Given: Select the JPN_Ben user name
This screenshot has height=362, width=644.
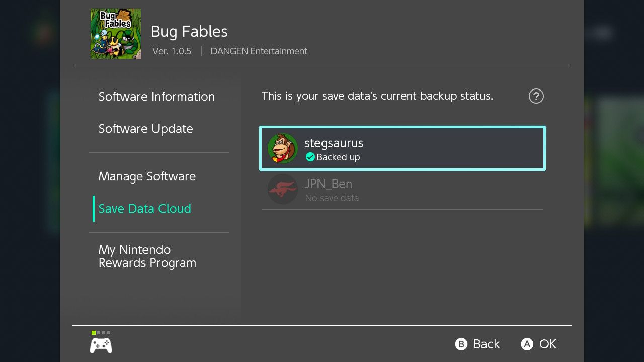Looking at the screenshot, I should [328, 184].
